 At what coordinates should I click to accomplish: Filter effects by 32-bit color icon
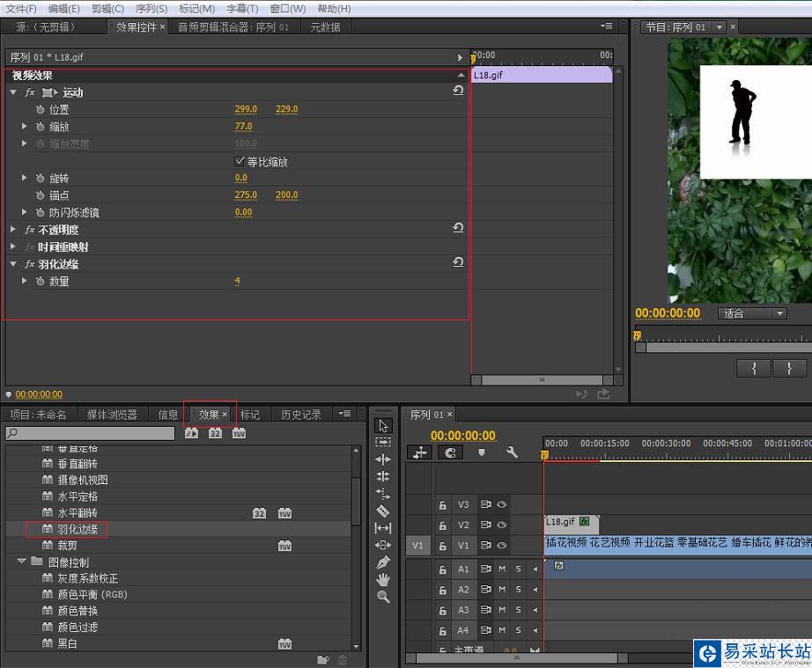click(216, 433)
